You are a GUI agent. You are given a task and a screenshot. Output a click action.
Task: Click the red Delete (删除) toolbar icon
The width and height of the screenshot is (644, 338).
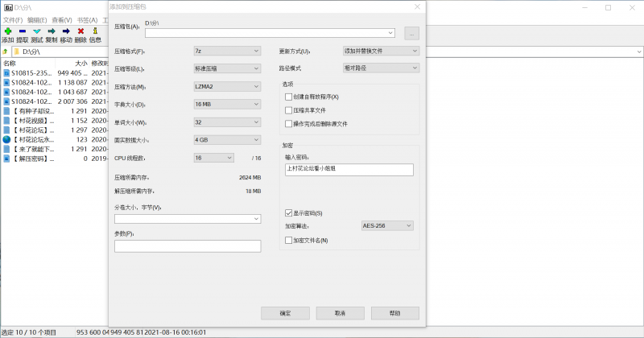pos(80,31)
